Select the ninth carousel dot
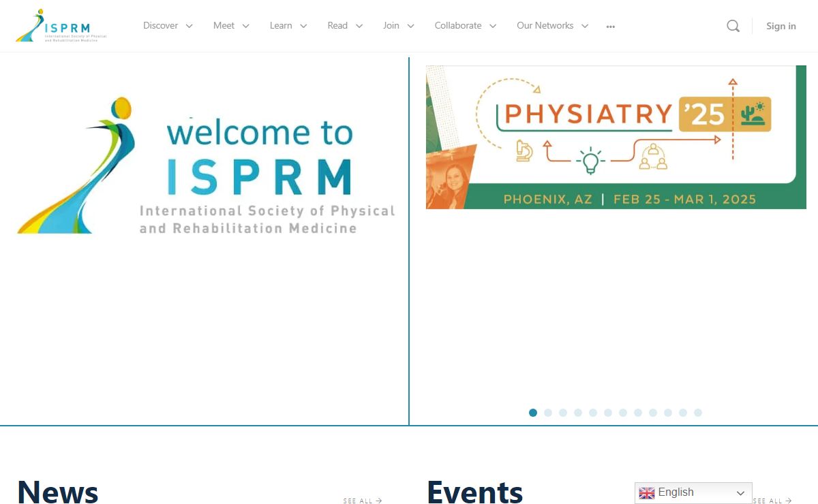This screenshot has width=818, height=504. pyautogui.click(x=653, y=413)
